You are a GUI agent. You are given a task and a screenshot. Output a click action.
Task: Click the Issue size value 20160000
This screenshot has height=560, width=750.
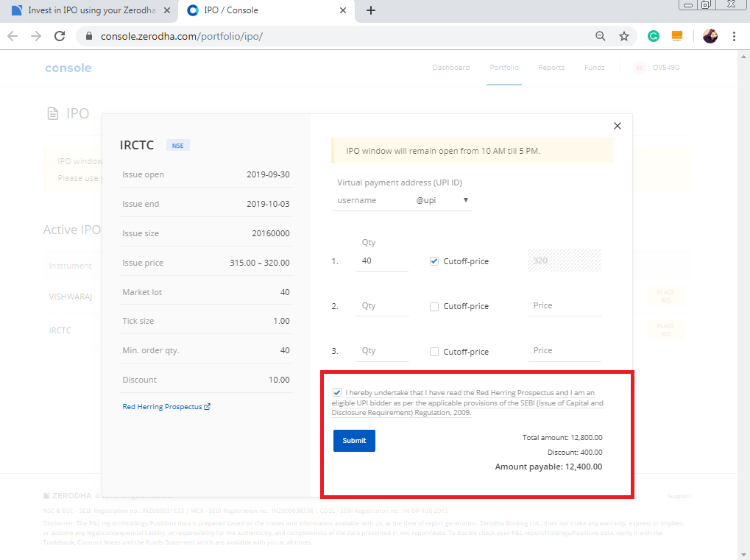pos(271,233)
